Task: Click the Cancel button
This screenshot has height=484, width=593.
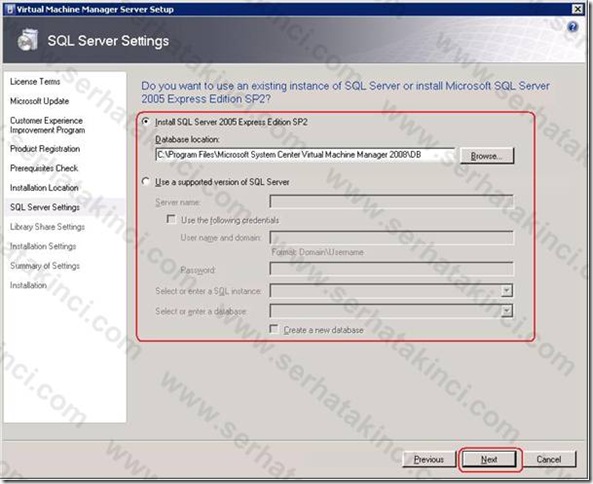Action: coord(549,459)
